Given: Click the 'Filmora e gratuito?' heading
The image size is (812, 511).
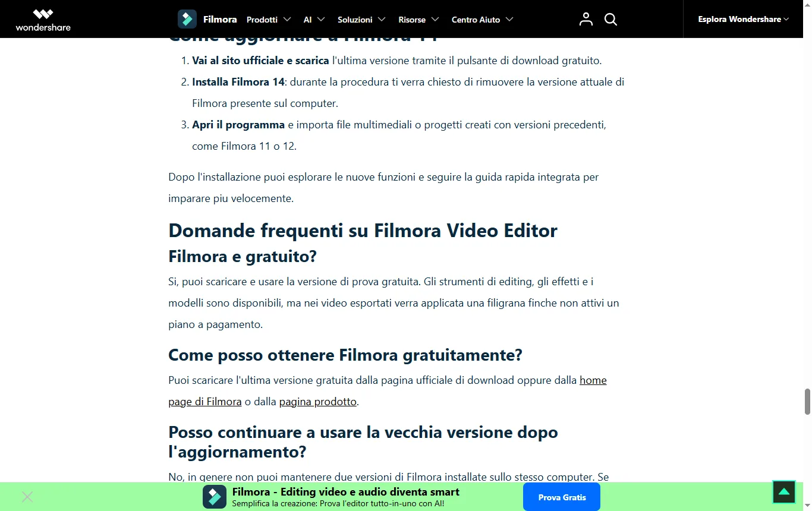Looking at the screenshot, I should click(243, 257).
